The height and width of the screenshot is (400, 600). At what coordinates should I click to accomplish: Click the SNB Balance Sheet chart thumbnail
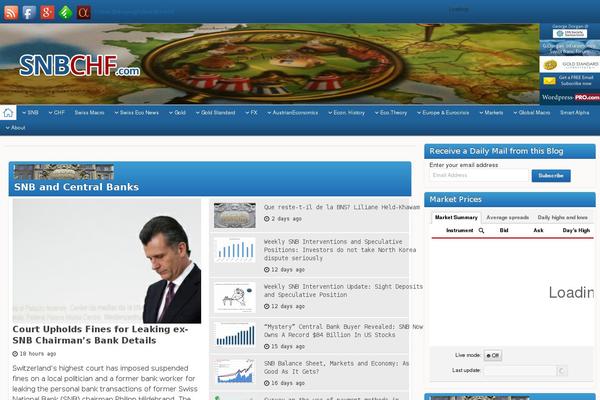pos(235,371)
